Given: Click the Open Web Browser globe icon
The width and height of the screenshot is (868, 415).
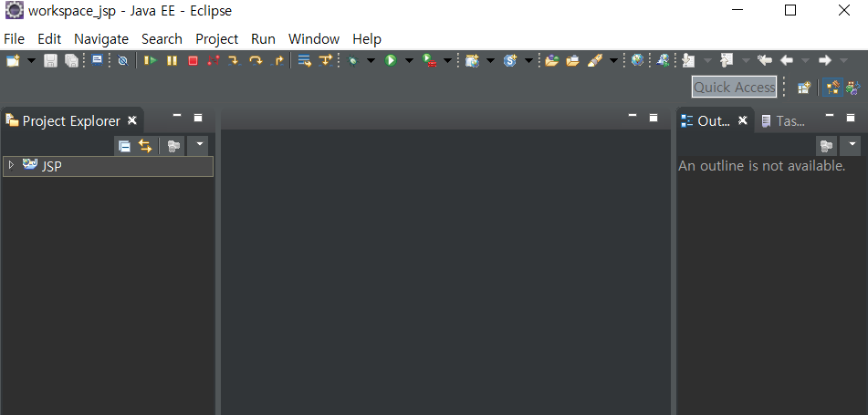Looking at the screenshot, I should point(638,60).
